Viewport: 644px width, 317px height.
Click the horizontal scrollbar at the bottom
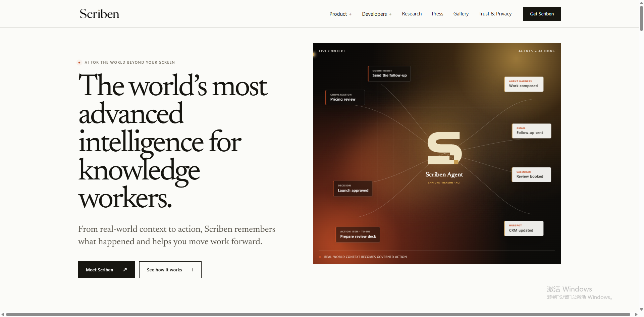[318, 314]
